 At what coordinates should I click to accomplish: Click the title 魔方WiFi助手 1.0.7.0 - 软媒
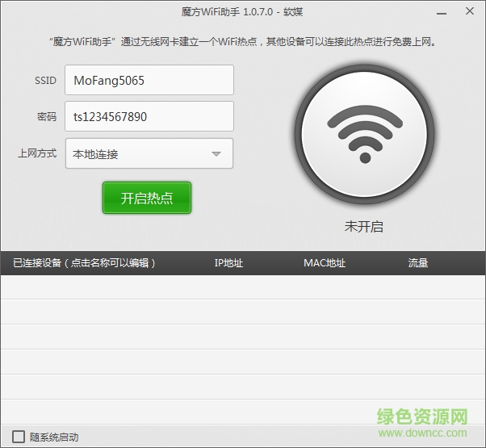click(x=242, y=12)
